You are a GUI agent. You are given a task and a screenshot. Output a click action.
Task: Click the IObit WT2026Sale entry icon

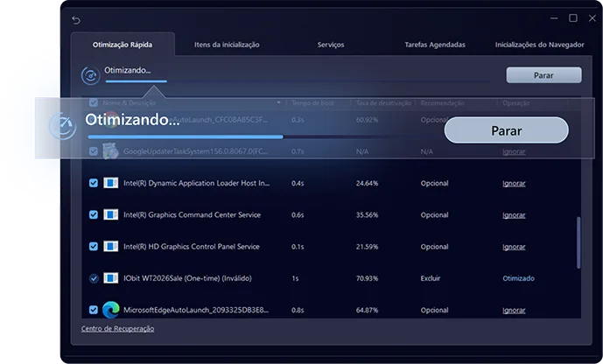pyautogui.click(x=111, y=278)
